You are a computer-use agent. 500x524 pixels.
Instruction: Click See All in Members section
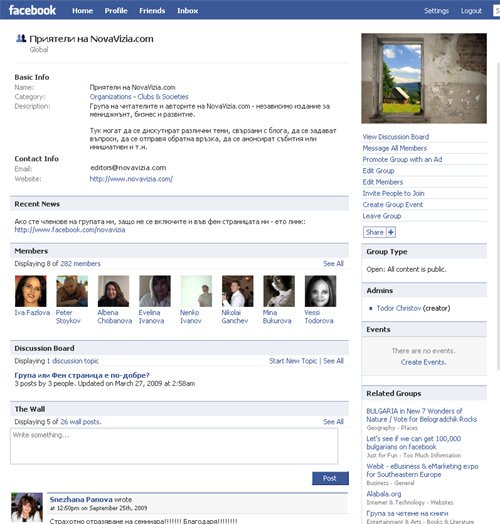click(x=333, y=264)
